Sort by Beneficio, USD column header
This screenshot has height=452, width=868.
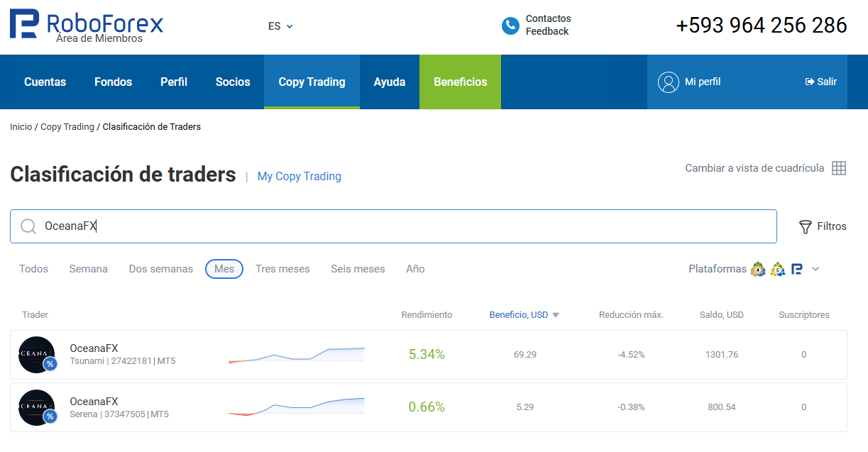point(519,315)
